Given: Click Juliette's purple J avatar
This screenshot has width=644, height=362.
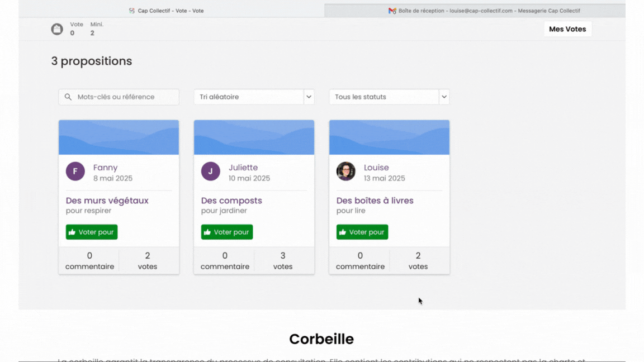Looking at the screenshot, I should tap(210, 171).
